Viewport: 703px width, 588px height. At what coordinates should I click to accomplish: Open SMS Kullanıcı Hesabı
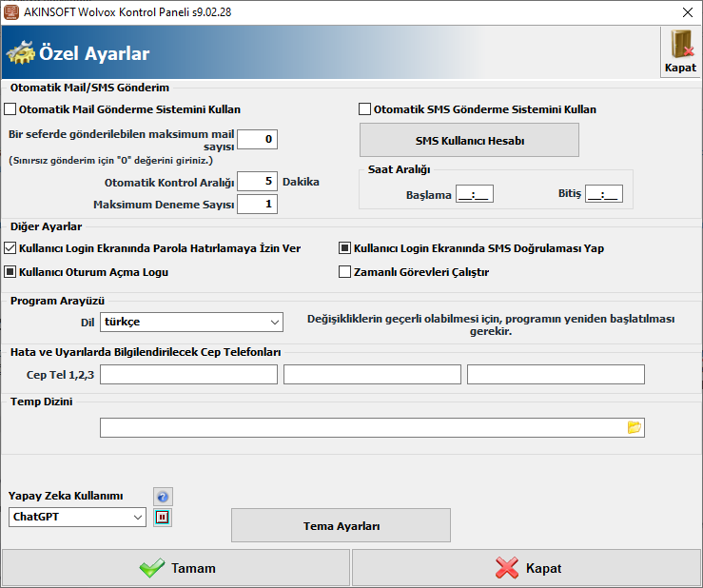click(469, 141)
